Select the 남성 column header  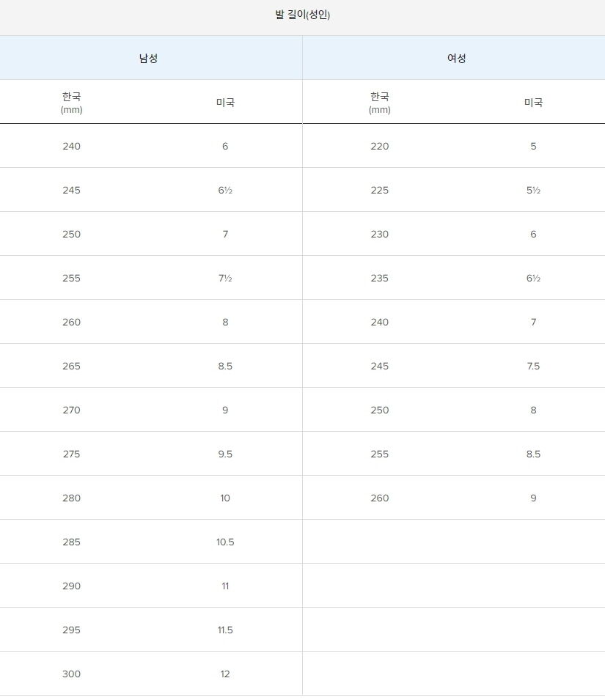tap(148, 58)
